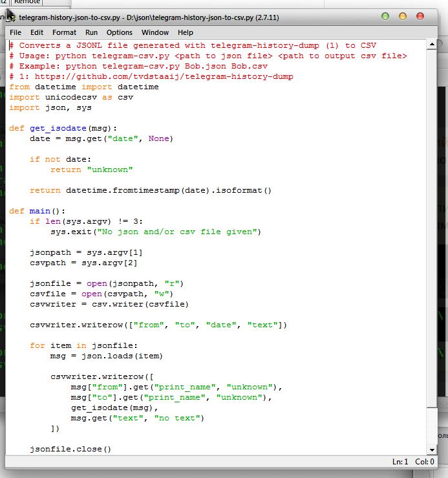This screenshot has width=448, height=478.
Task: Open the Help menu
Action: point(186,32)
